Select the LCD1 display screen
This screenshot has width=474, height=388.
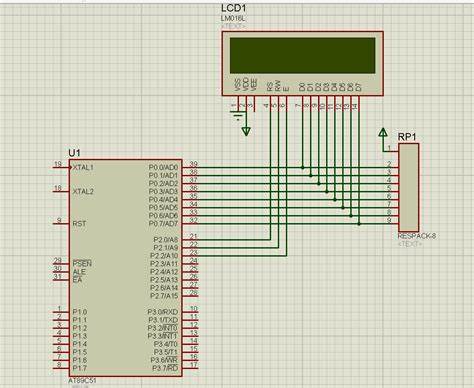[302, 55]
